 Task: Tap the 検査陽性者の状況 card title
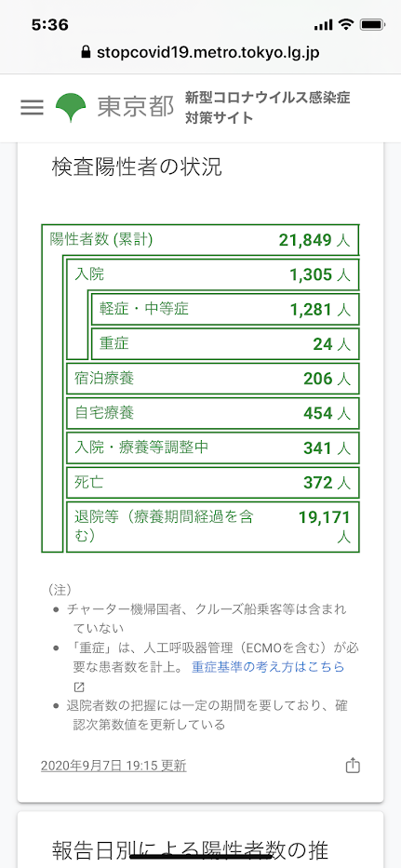coord(137,167)
